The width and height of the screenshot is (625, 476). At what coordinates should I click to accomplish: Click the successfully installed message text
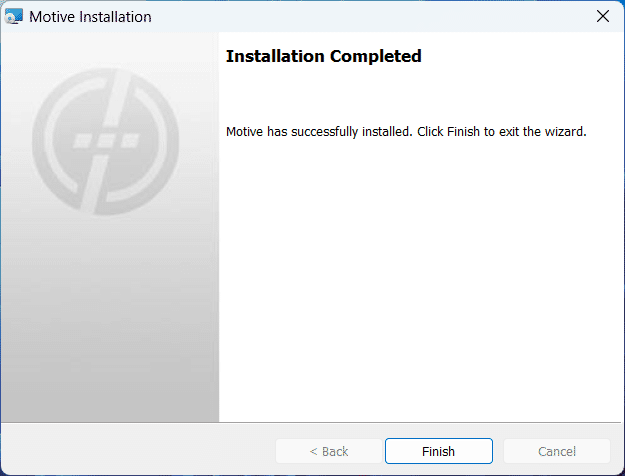406,131
